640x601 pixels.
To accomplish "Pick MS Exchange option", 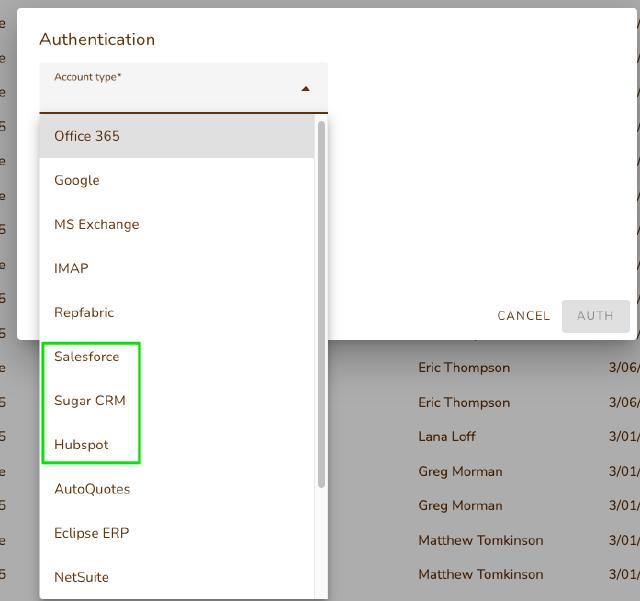I will [177, 224].
